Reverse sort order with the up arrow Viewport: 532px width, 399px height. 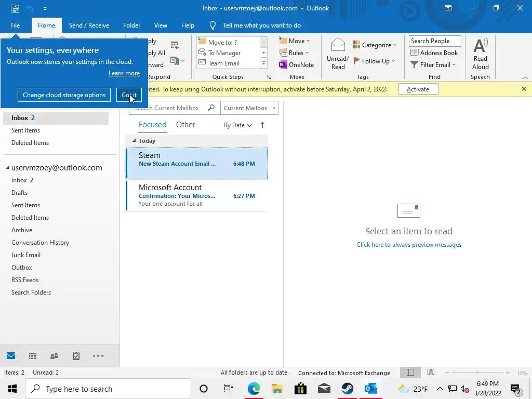pos(262,125)
